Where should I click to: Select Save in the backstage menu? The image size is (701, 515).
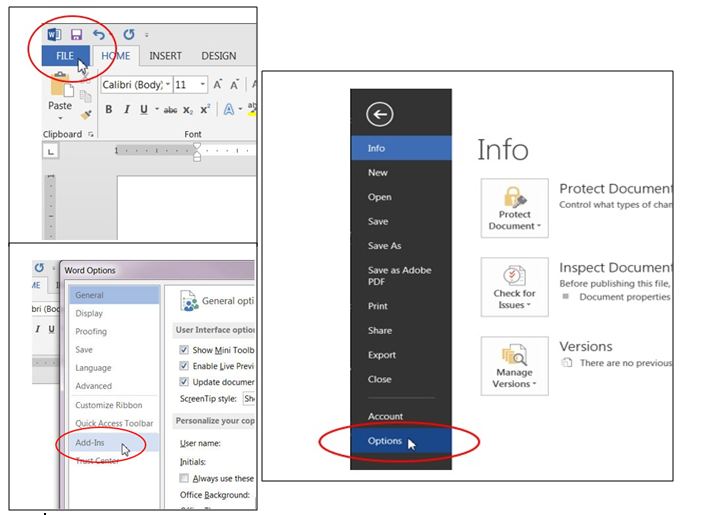pyautogui.click(x=401, y=221)
